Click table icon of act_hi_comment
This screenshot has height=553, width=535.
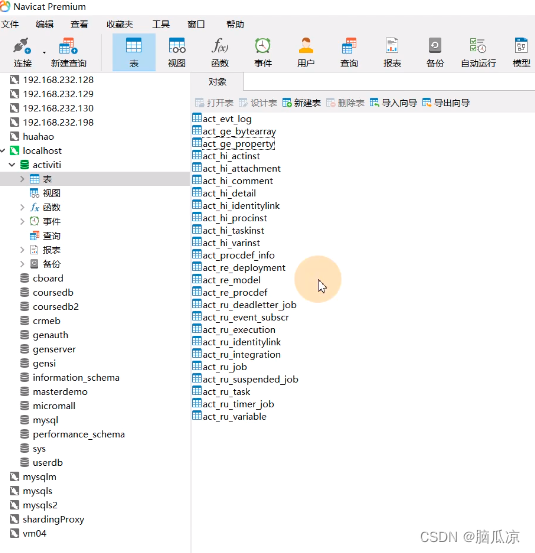197,180
